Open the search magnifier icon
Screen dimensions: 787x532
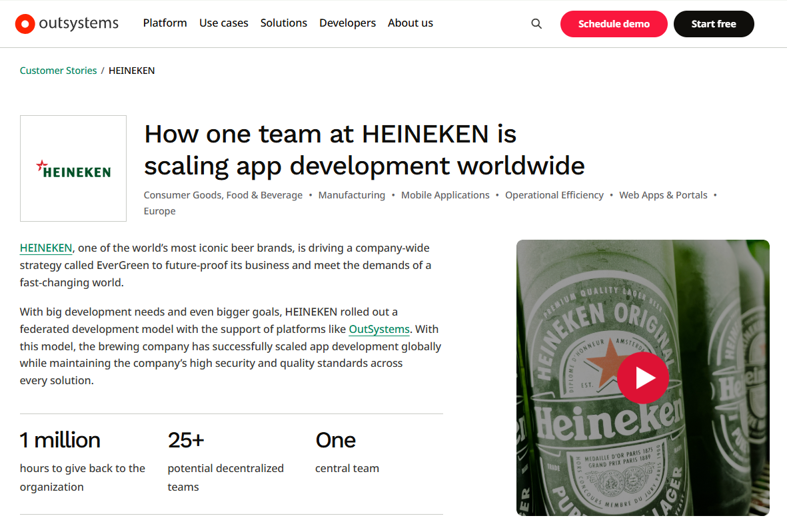coord(536,24)
